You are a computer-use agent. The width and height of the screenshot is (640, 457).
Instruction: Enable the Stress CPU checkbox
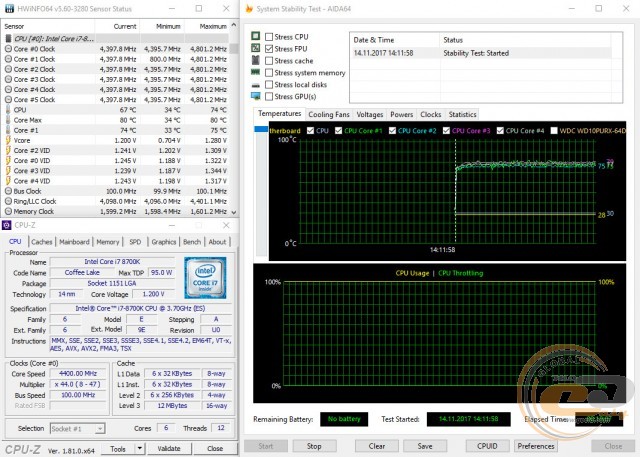point(269,37)
